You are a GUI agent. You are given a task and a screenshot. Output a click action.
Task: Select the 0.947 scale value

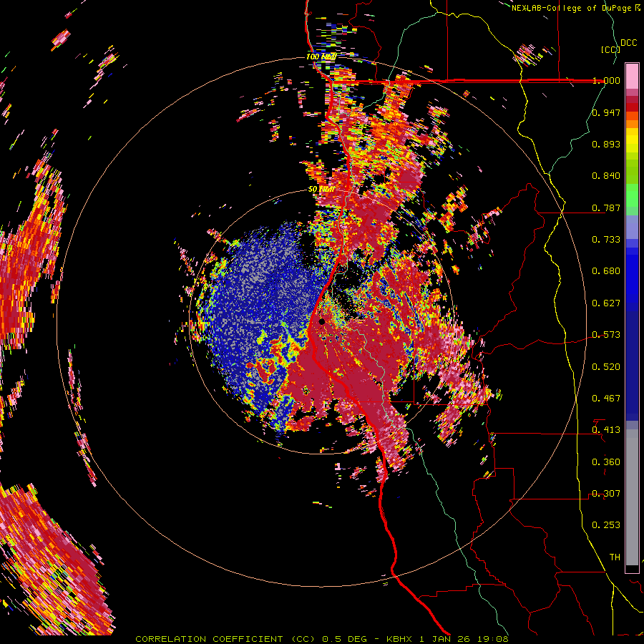click(606, 112)
